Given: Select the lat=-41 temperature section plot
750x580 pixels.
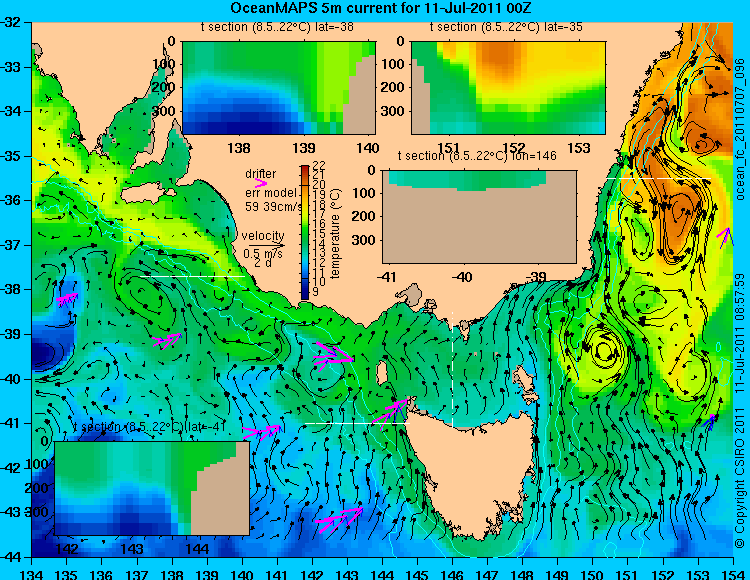Looking at the screenshot, I should pos(152,488).
